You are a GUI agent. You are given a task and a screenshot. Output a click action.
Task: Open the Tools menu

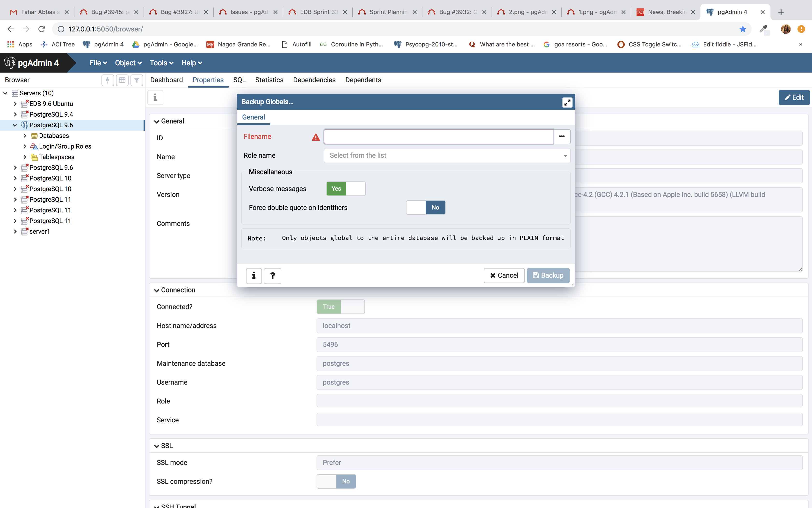(161, 63)
